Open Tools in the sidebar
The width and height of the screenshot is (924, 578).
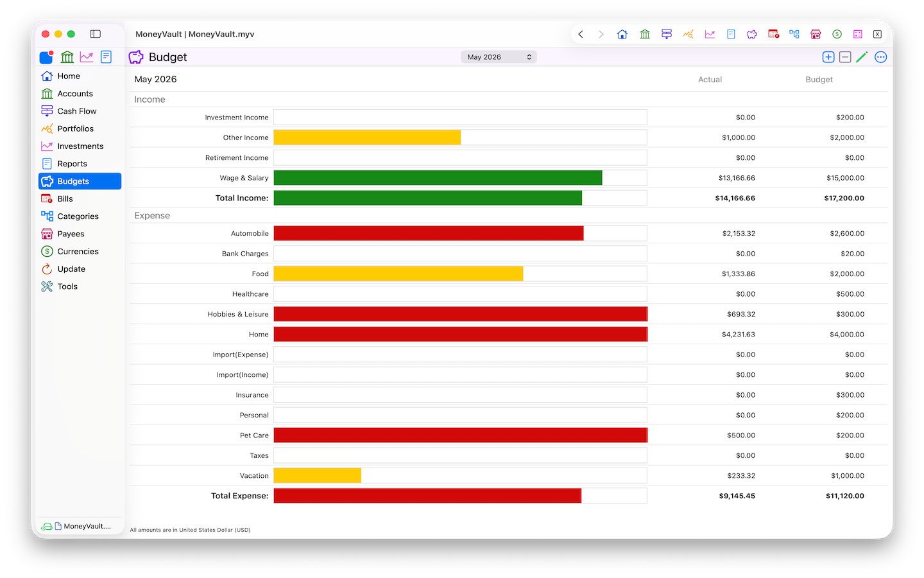pyautogui.click(x=80, y=286)
